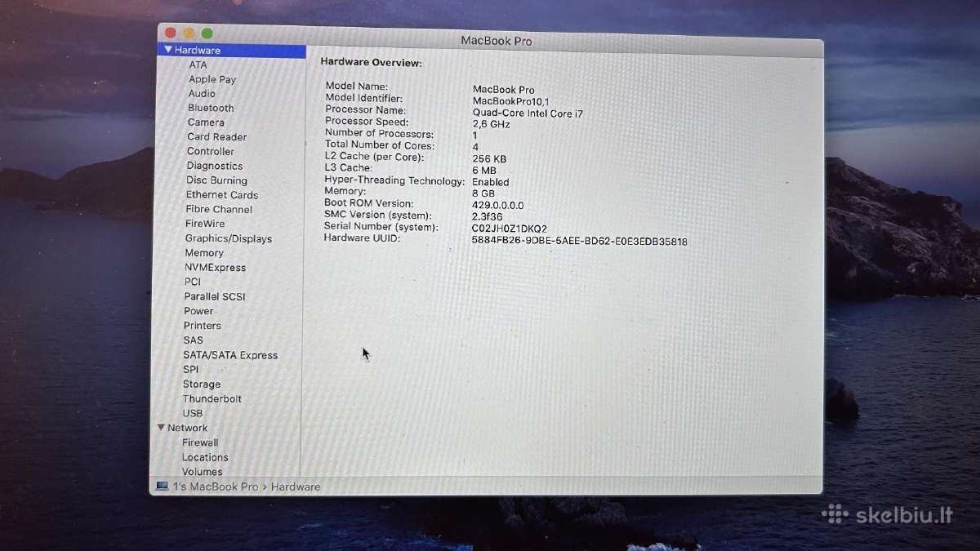Close the MacBook Pro window

pos(171,33)
